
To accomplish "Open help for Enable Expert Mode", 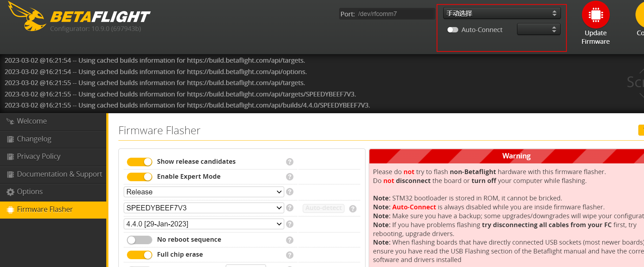I will (x=290, y=177).
